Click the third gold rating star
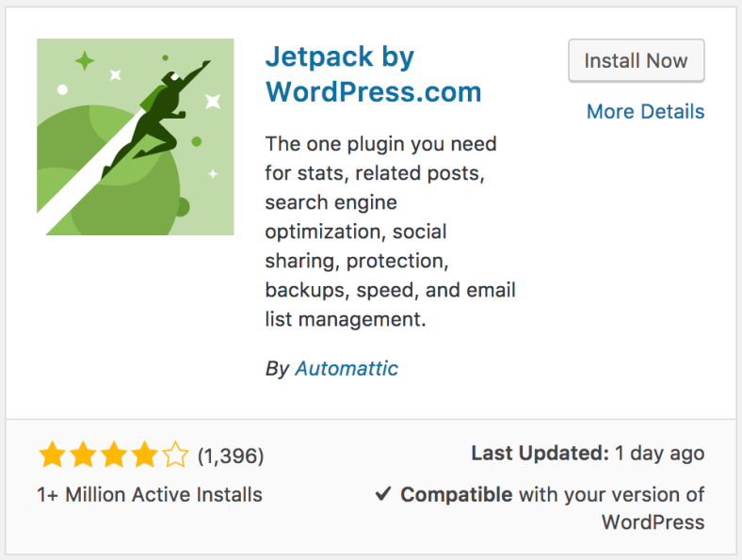Image resolution: width=742 pixels, height=560 pixels. [114, 455]
